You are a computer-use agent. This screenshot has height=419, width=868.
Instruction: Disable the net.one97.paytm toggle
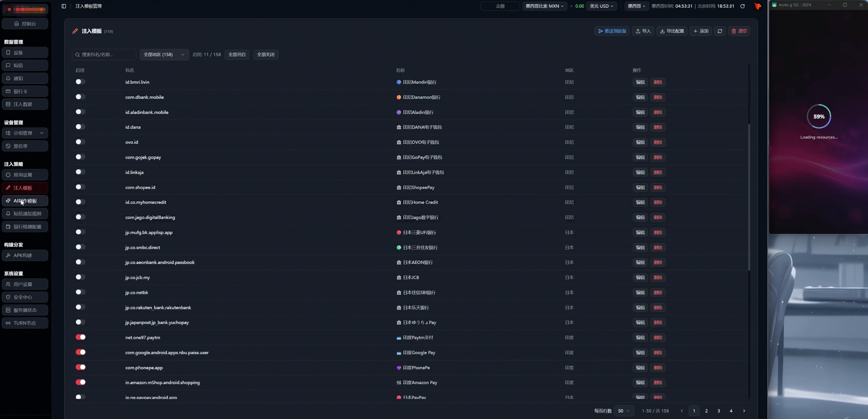pos(80,337)
